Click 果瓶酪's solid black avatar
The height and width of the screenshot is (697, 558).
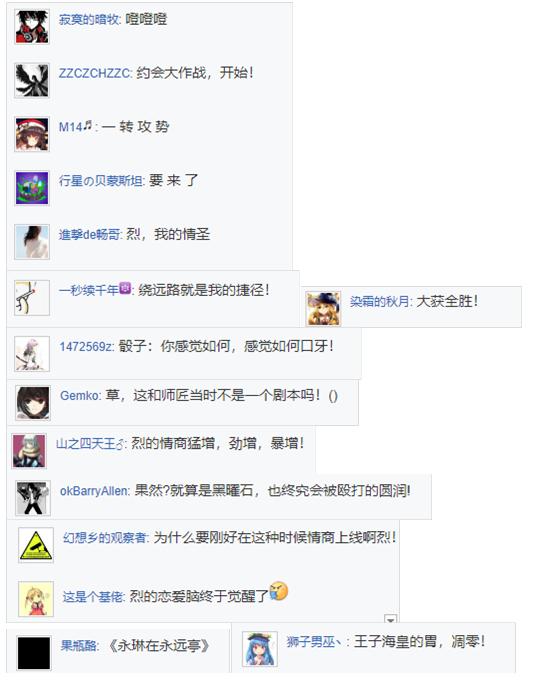[34, 653]
